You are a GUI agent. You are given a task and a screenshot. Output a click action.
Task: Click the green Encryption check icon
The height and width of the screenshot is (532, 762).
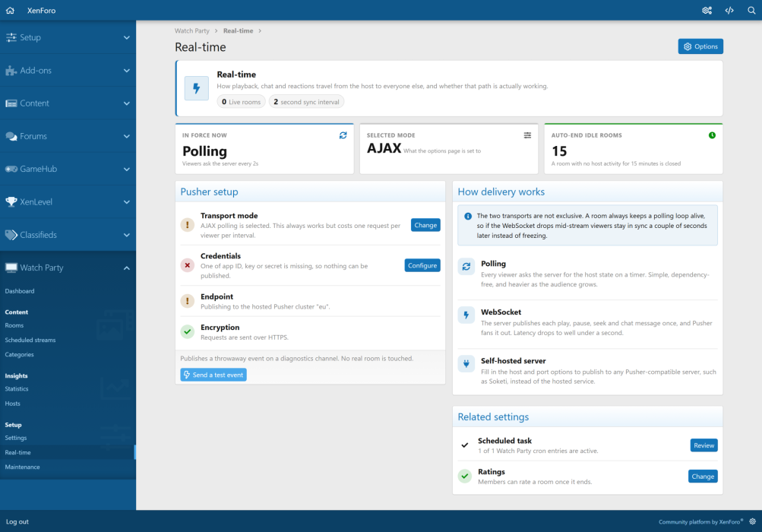click(187, 331)
